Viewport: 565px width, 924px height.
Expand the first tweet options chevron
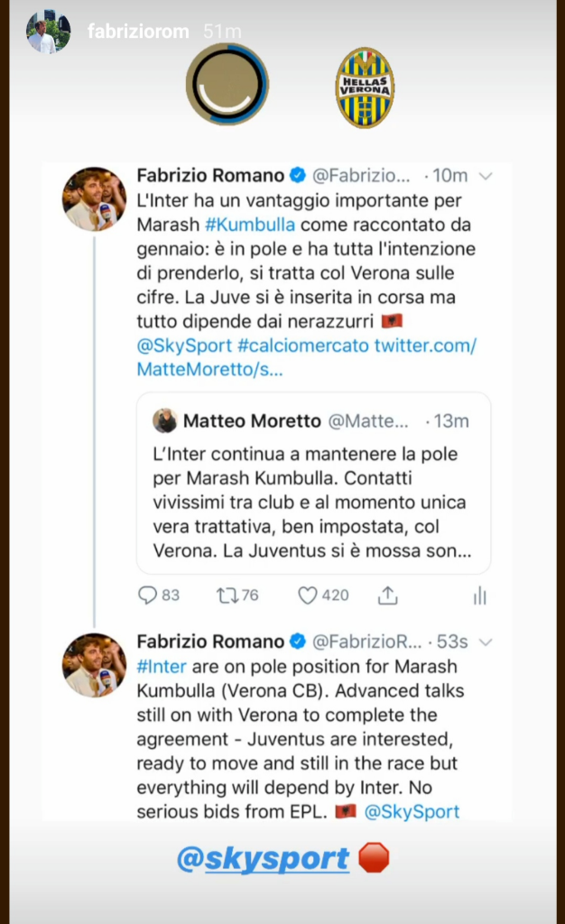(486, 175)
